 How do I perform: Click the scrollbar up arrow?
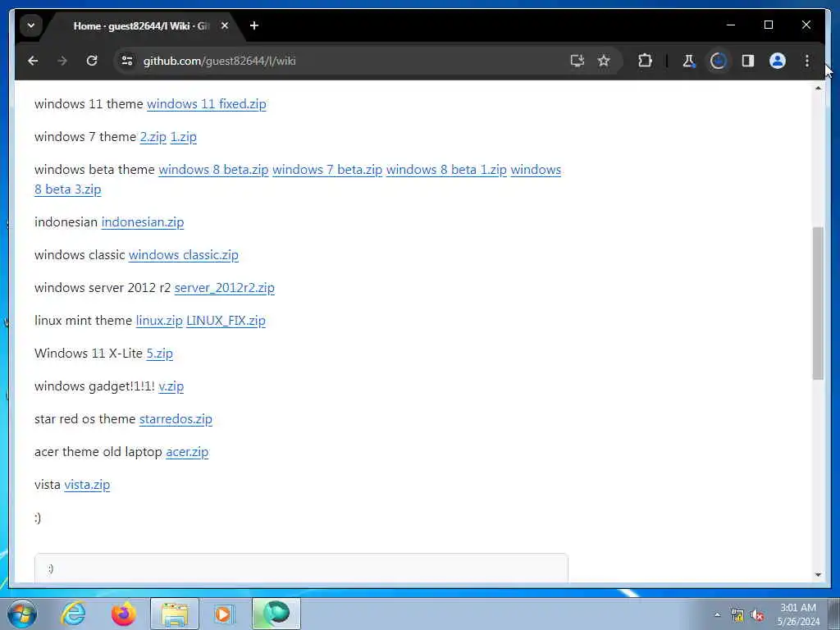(818, 88)
